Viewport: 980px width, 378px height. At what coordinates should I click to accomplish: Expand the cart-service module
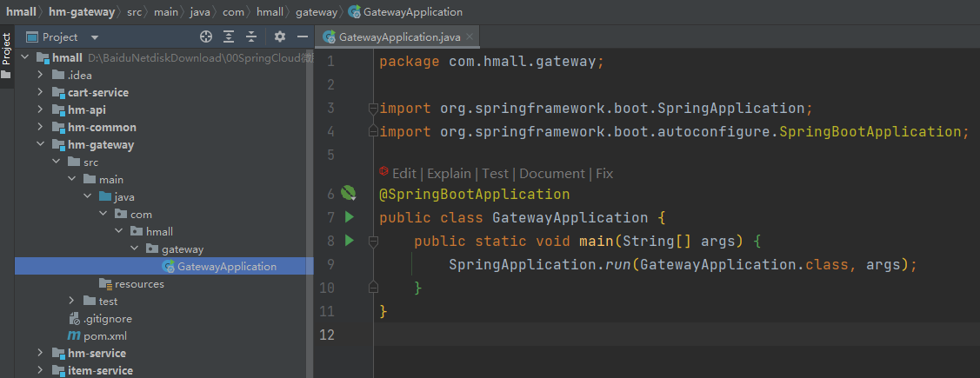tap(40, 92)
